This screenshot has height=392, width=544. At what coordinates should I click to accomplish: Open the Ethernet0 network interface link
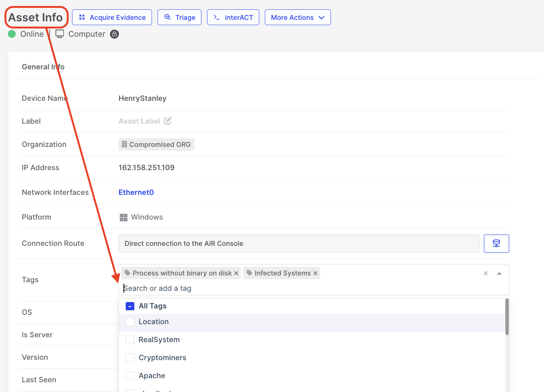click(x=136, y=192)
